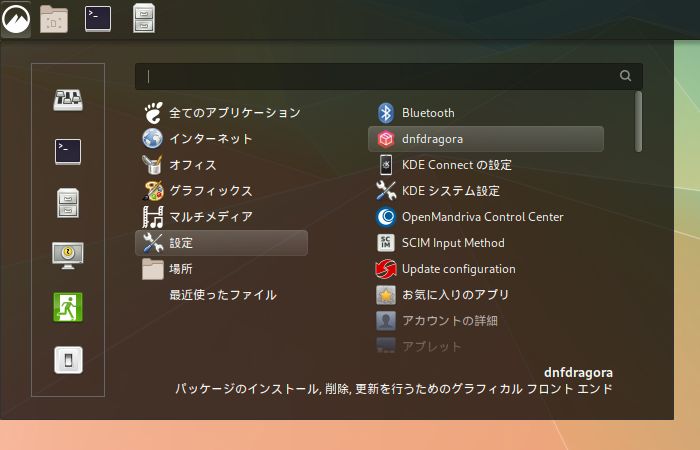Open the terminal launcher in top panel

coord(98,19)
